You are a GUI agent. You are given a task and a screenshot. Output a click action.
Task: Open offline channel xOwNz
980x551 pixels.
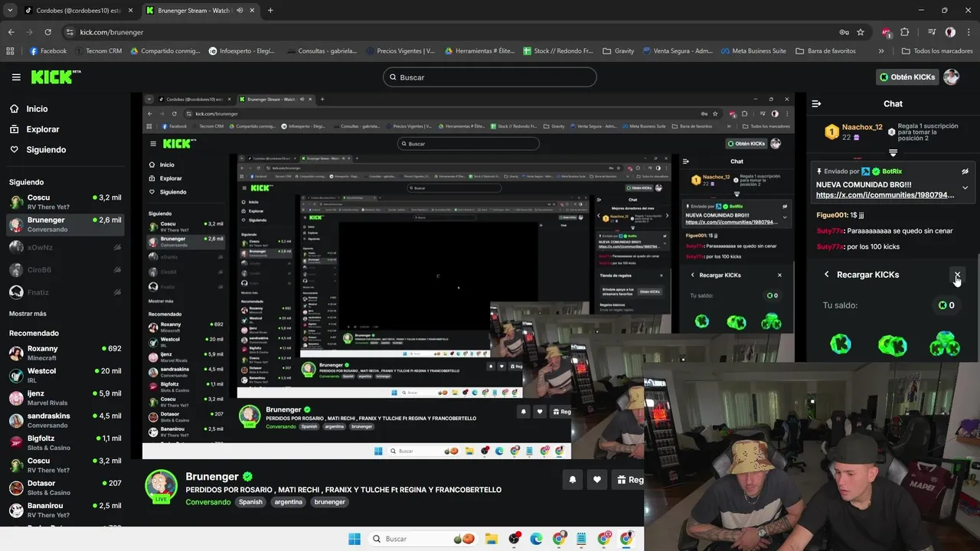tap(64, 247)
